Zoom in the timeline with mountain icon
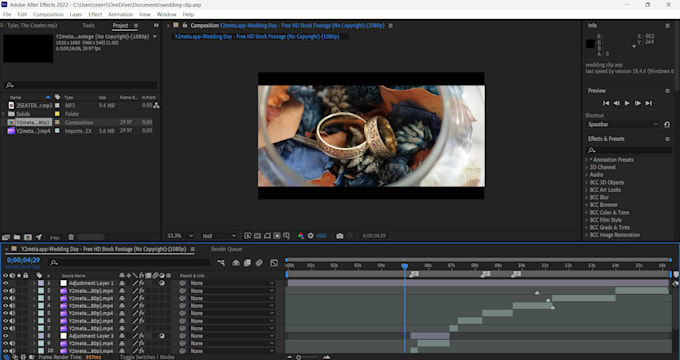Viewport: 680px width, 360px height. pyautogui.click(x=327, y=357)
